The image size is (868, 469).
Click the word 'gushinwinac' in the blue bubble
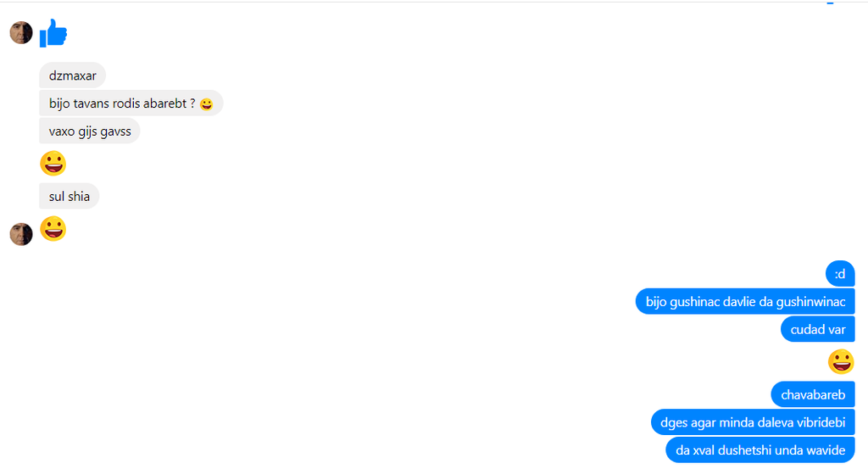pyautogui.click(x=811, y=302)
